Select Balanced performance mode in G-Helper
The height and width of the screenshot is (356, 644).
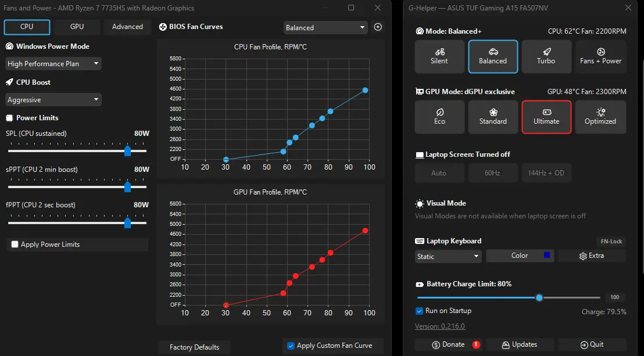click(x=493, y=57)
